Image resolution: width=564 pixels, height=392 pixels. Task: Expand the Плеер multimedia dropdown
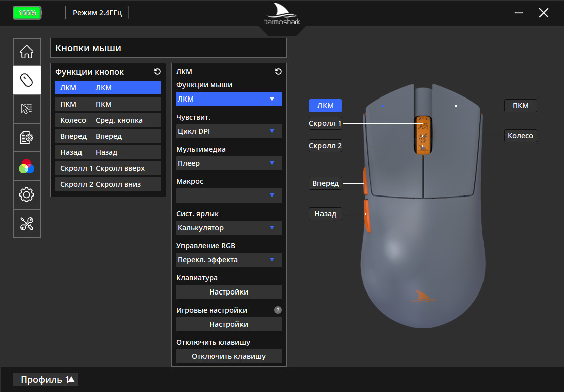(x=229, y=163)
